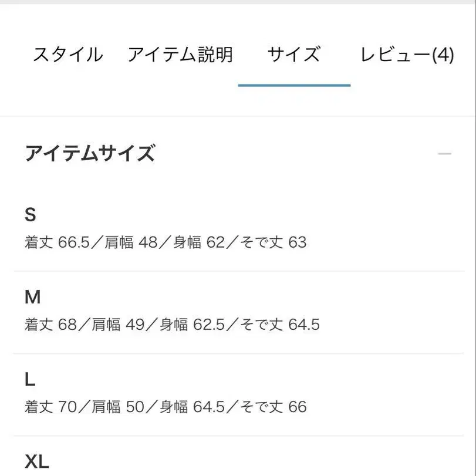
Task: Switch to the アイテム説明 tab
Action: (x=180, y=55)
